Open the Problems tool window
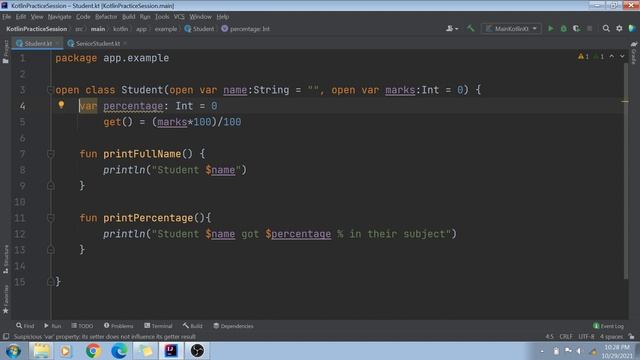Viewport: 640px width, 360px height. coord(118,326)
